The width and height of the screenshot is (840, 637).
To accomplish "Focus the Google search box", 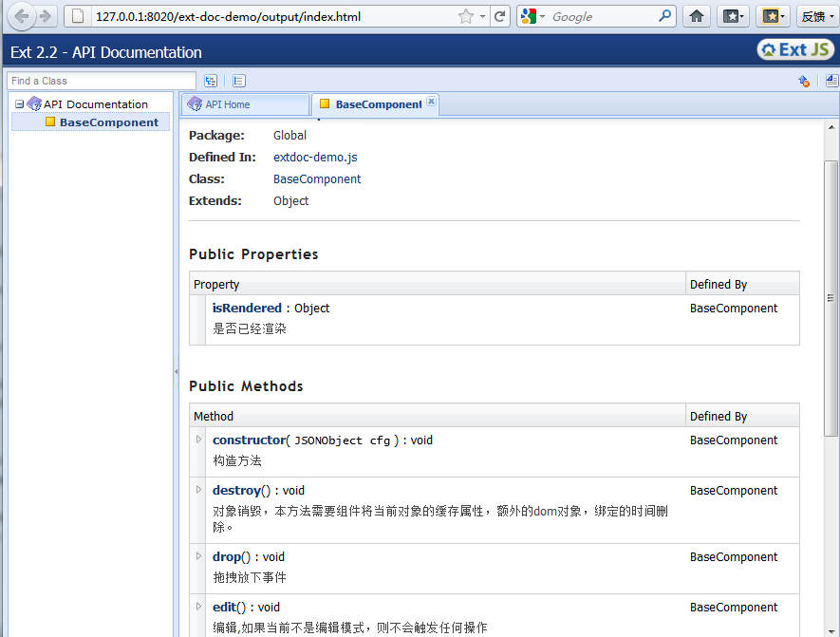I will [x=603, y=16].
